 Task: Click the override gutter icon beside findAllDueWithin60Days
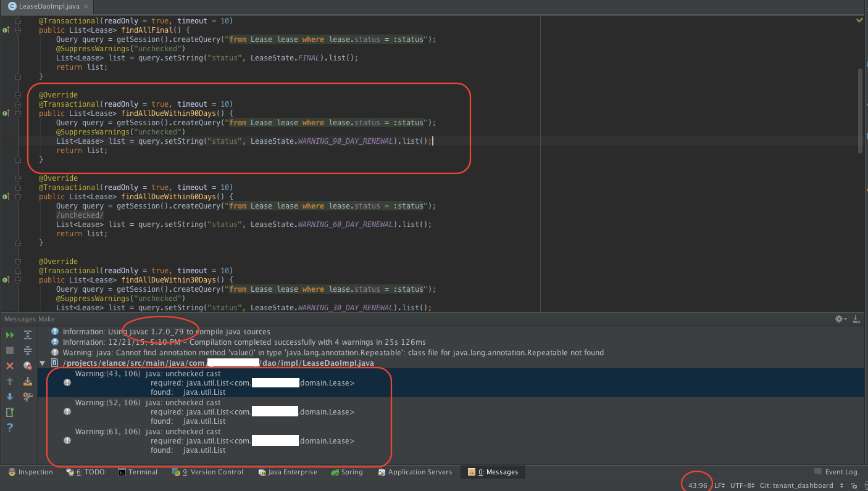tap(6, 197)
